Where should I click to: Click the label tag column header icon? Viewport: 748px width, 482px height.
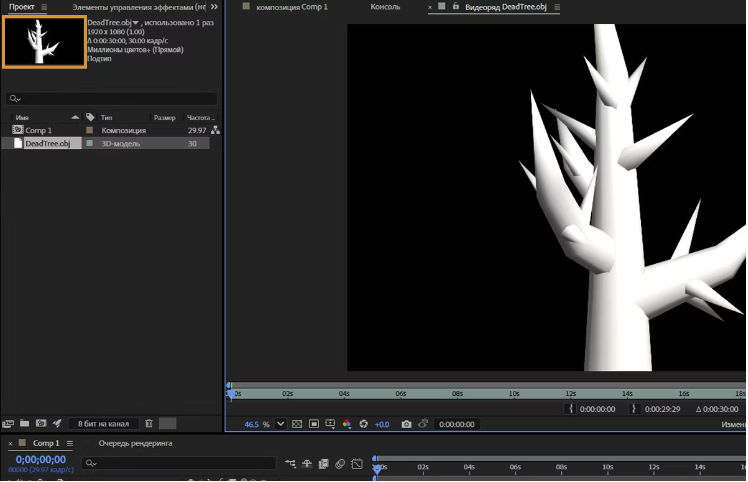[90, 117]
